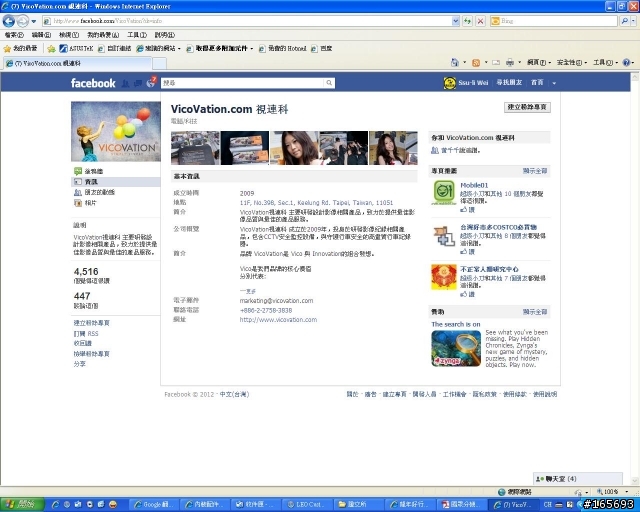
Task: Click the Bing search box
Action: [x=554, y=21]
